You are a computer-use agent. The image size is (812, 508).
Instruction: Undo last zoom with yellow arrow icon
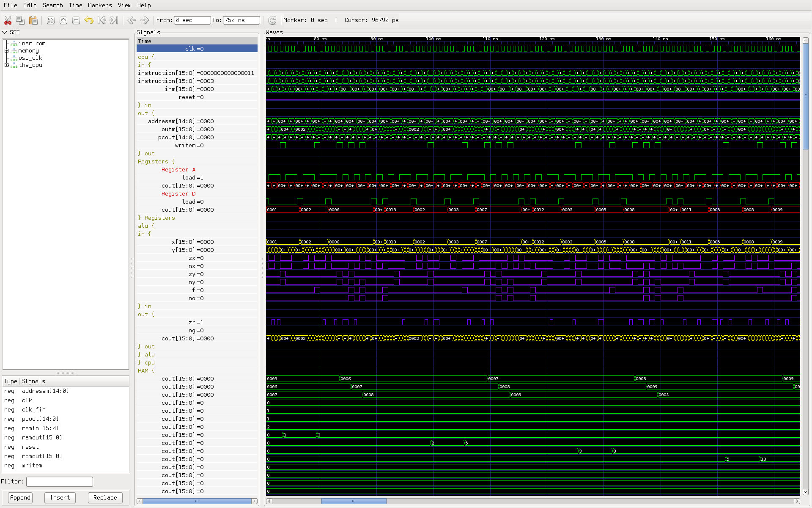click(x=89, y=20)
